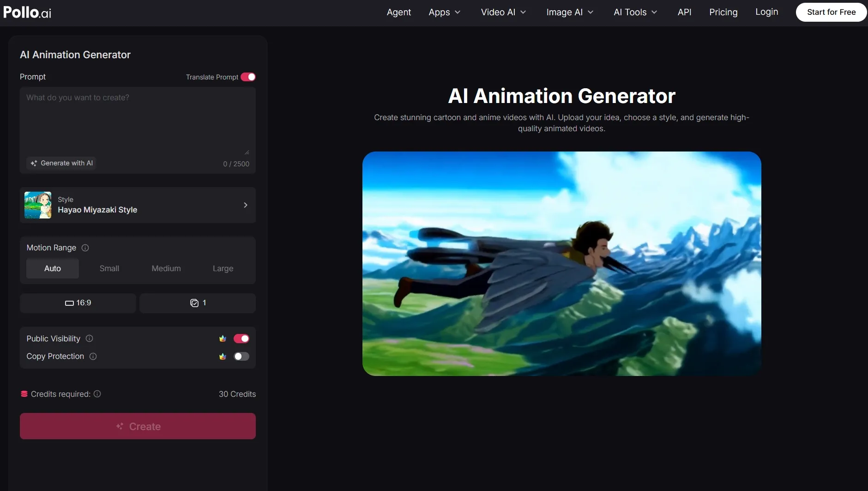This screenshot has height=491, width=868.
Task: Toggle the Translate Prompt switch
Action: click(248, 77)
